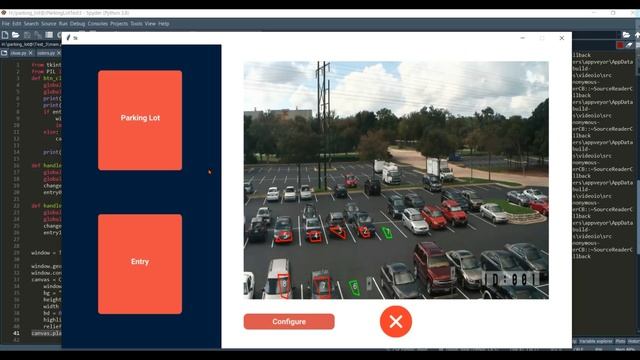The height and width of the screenshot is (360, 640).
Task: Switch to the first editor file tab
Action: click(x=18, y=53)
